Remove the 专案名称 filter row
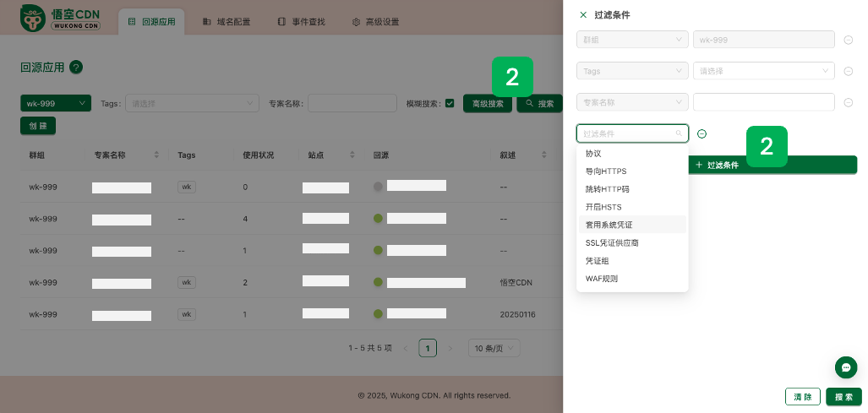The width and height of the screenshot is (868, 413). (848, 102)
